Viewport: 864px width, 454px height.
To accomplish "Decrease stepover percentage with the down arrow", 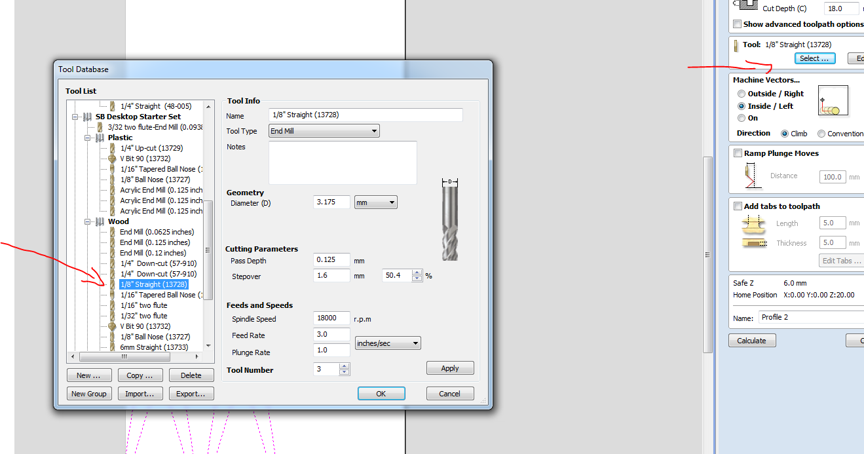I will pos(417,278).
